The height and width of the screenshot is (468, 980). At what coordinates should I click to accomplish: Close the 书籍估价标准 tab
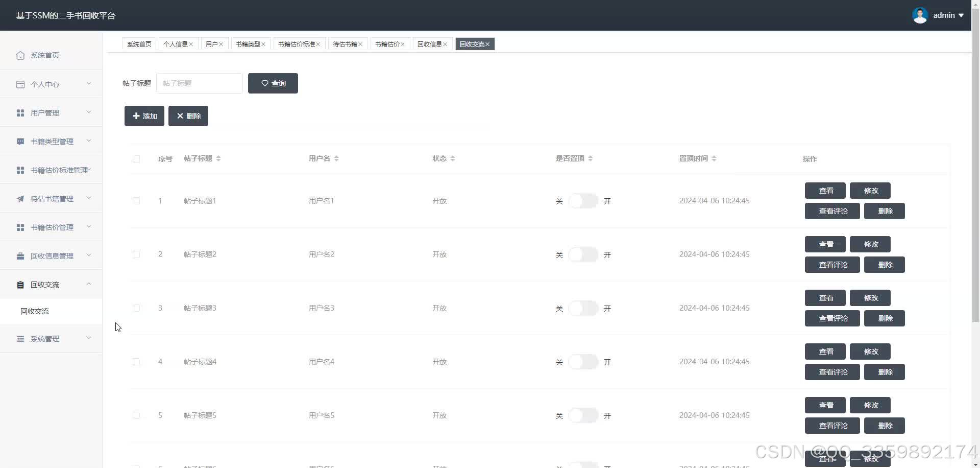pos(318,44)
